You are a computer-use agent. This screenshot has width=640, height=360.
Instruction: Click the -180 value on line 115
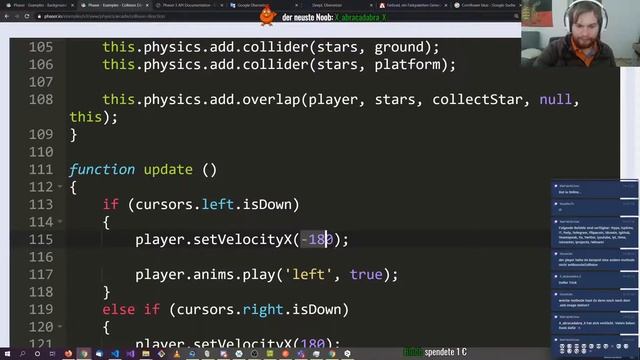(317, 240)
